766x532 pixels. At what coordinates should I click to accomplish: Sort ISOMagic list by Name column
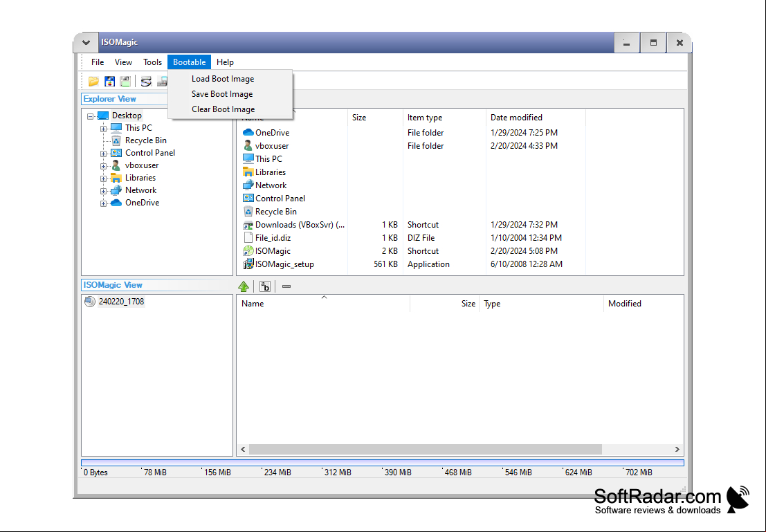(x=323, y=304)
